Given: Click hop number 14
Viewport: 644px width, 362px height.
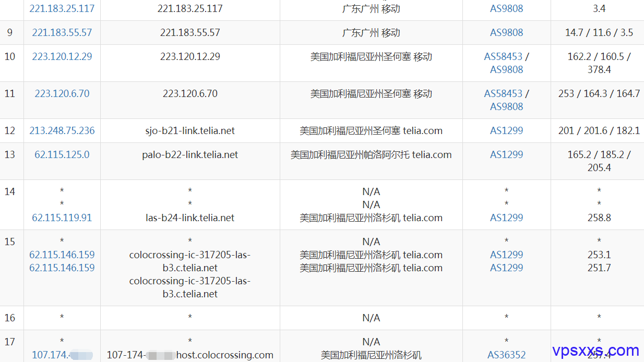Looking at the screenshot, I should [10, 191].
